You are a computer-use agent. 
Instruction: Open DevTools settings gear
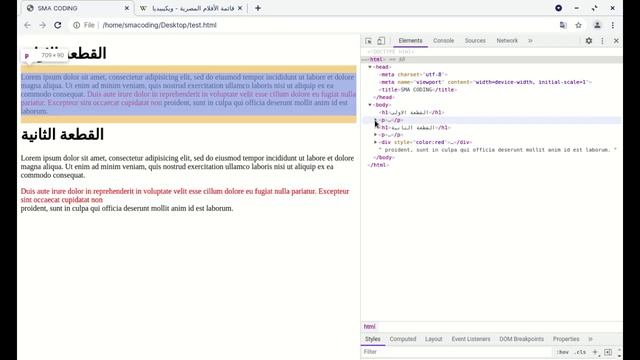click(589, 41)
